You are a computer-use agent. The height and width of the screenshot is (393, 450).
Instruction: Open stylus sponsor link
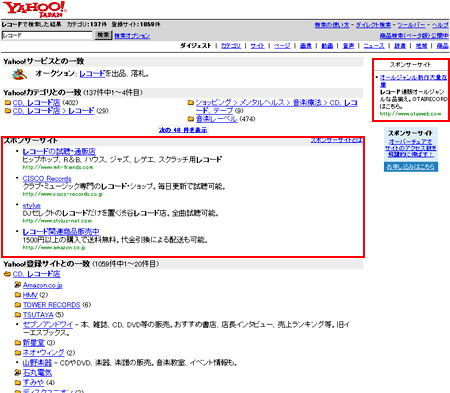click(32, 206)
